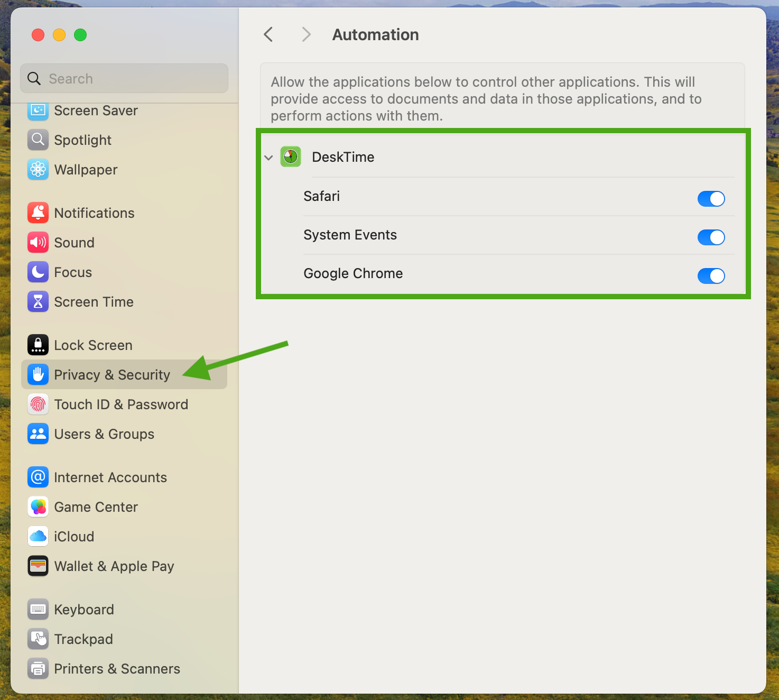Click the Search field in sidebar
The height and width of the screenshot is (700, 779).
coord(124,79)
